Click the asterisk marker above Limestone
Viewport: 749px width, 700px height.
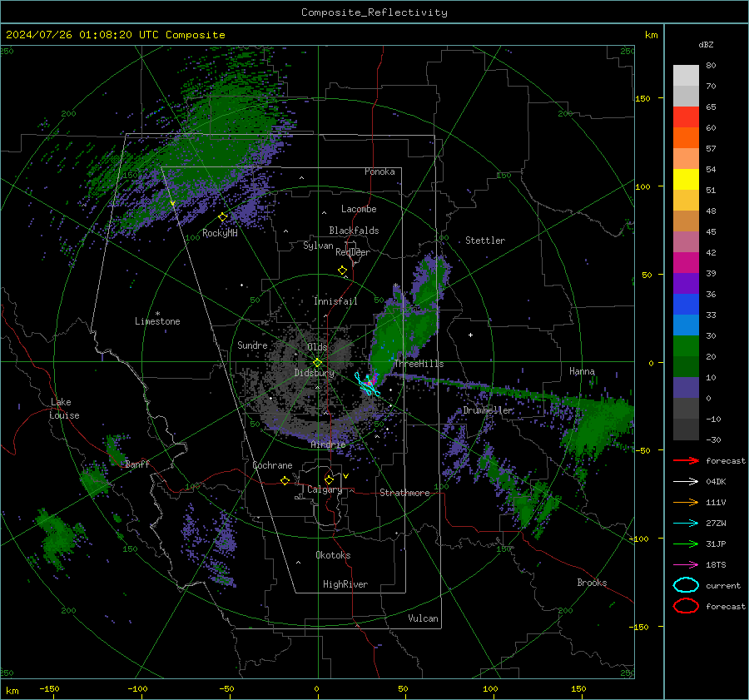coord(157,314)
